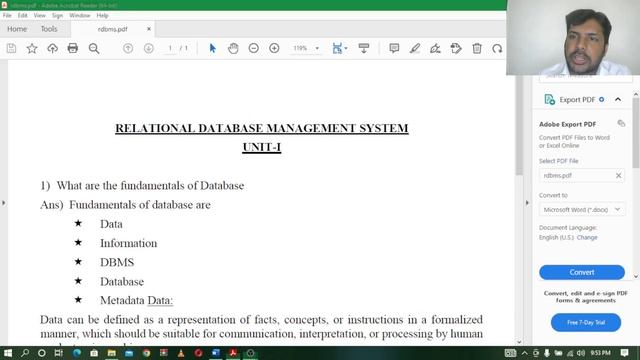Open Find text magnifier icon
Viewport: 640px width, 360px height.
(x=94, y=48)
